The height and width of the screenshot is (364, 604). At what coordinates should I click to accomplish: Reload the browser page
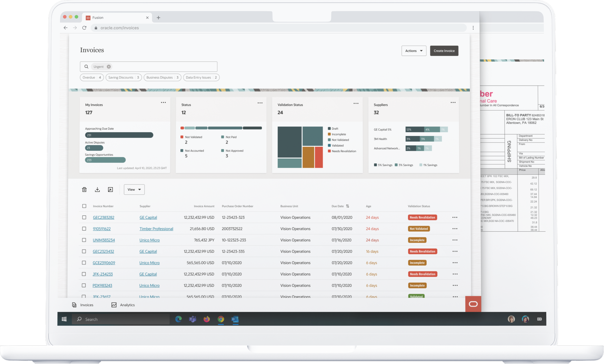coord(84,28)
